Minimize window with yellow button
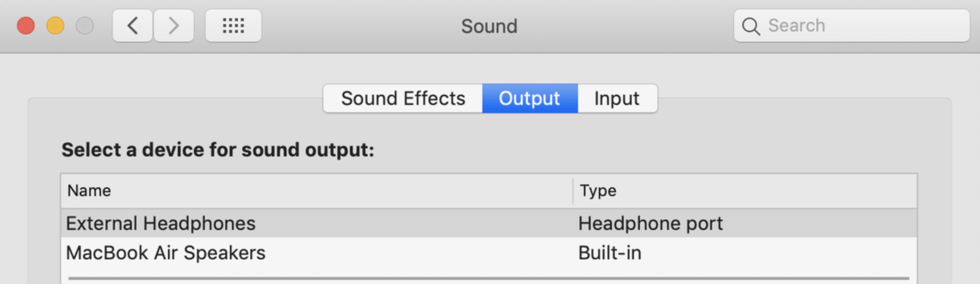980x284 pixels. tap(55, 25)
